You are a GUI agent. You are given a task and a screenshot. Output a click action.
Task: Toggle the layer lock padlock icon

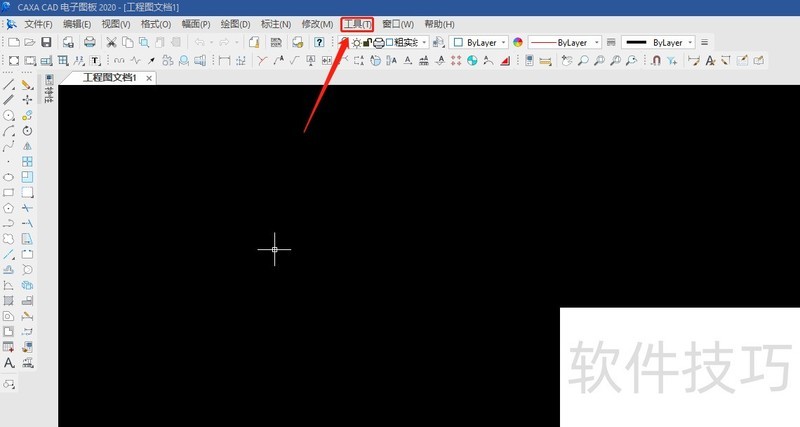pyautogui.click(x=367, y=43)
